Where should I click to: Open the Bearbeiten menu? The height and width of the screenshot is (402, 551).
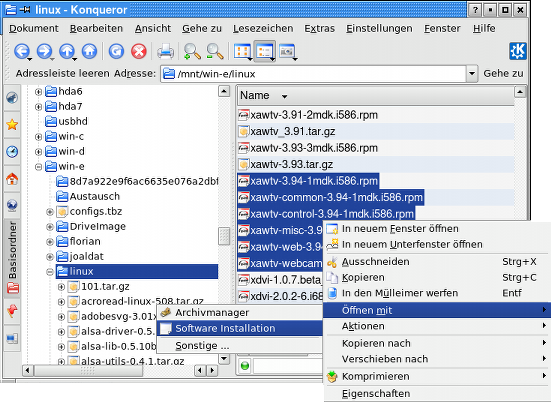click(96, 28)
